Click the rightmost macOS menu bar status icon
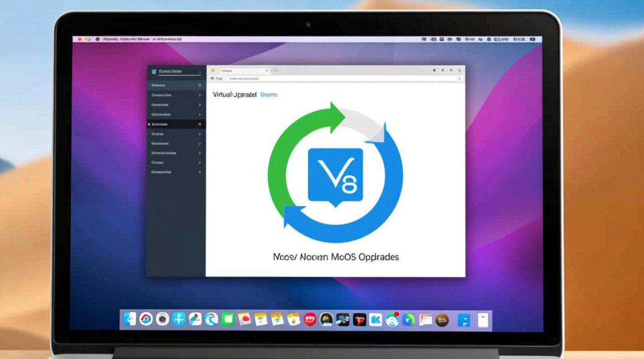 tap(532, 39)
